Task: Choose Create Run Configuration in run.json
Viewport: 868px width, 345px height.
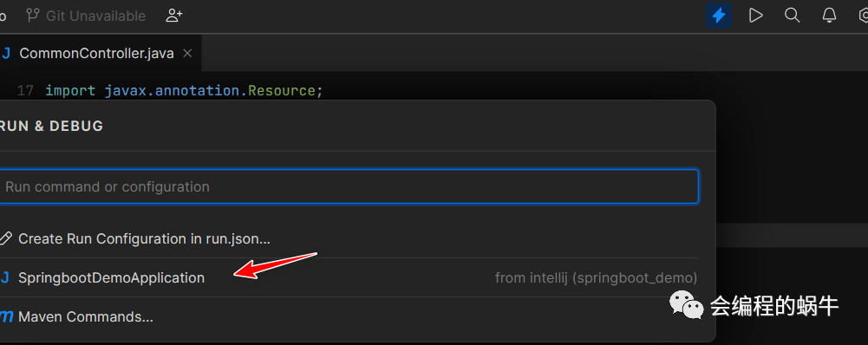Action: (x=349, y=238)
